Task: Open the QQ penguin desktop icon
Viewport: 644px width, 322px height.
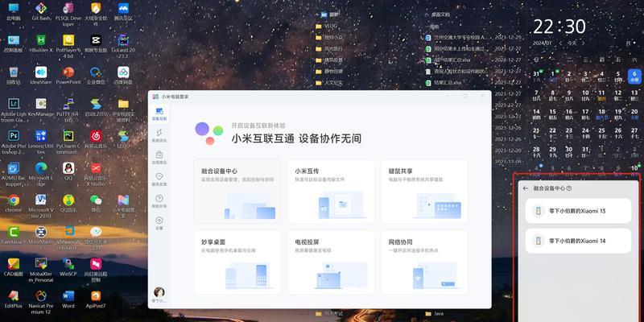Action: pos(68,171)
